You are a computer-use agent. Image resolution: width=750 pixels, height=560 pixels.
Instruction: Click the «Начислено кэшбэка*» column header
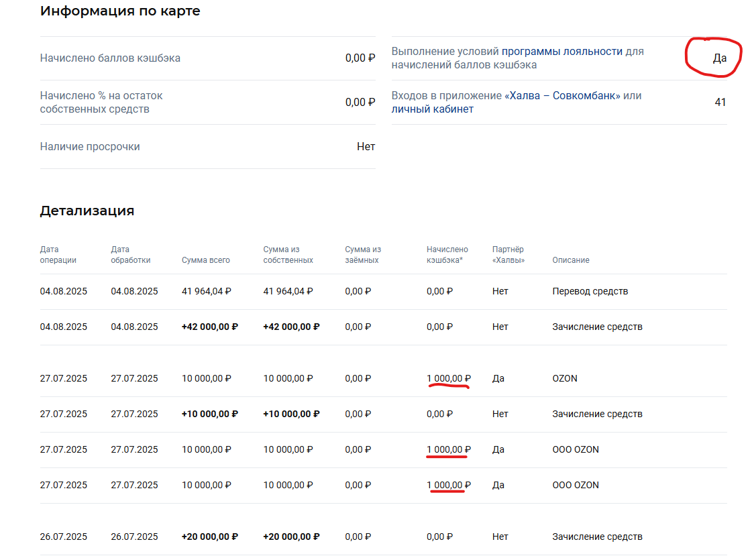pos(447,255)
